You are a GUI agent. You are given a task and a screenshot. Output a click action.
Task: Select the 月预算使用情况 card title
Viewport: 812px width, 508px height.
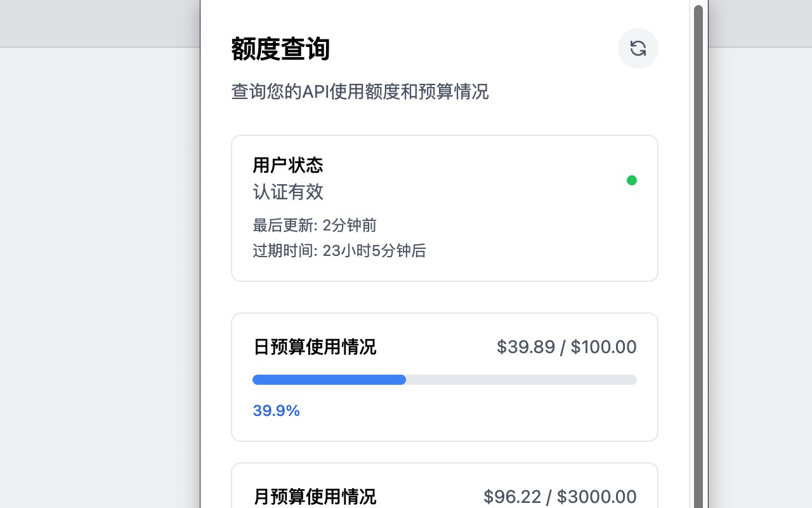click(x=315, y=497)
